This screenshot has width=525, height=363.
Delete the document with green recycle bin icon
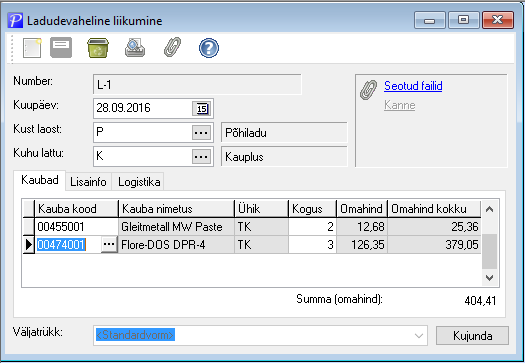[98, 48]
